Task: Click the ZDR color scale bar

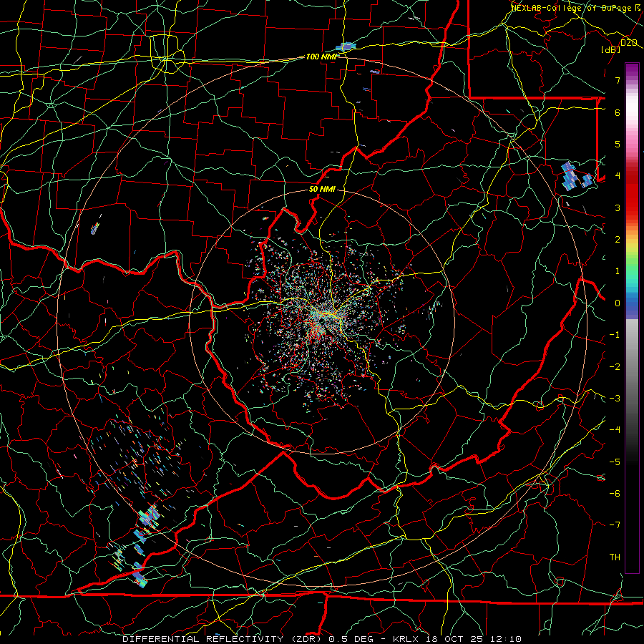Action: pos(632,318)
